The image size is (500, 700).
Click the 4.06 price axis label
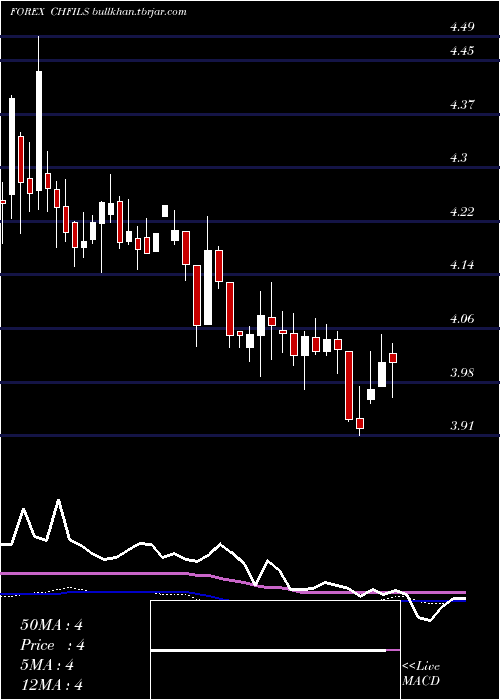[x=462, y=319]
